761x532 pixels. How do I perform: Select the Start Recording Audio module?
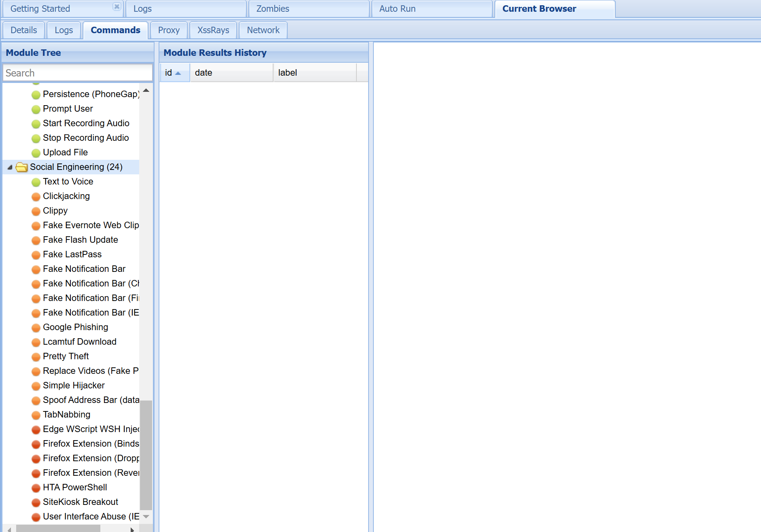point(86,123)
